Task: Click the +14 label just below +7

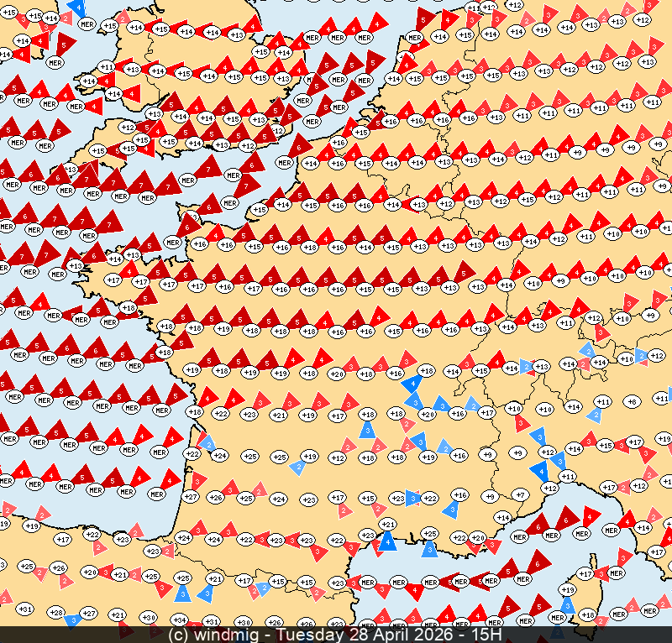Action: (502, 518)
